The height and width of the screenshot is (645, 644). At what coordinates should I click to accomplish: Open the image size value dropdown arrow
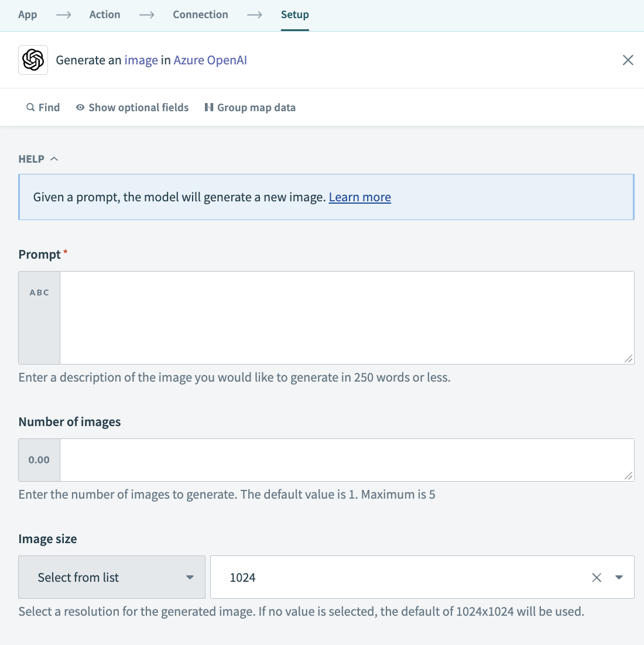(619, 577)
